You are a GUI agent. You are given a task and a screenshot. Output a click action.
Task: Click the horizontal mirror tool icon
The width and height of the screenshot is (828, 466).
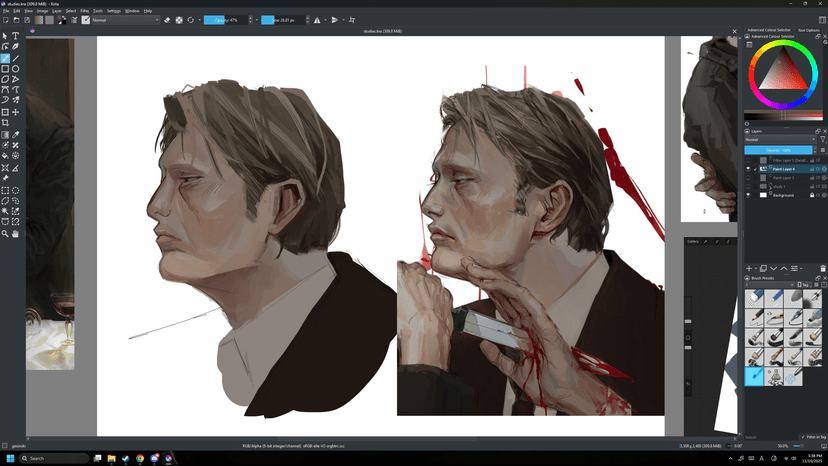318,19
